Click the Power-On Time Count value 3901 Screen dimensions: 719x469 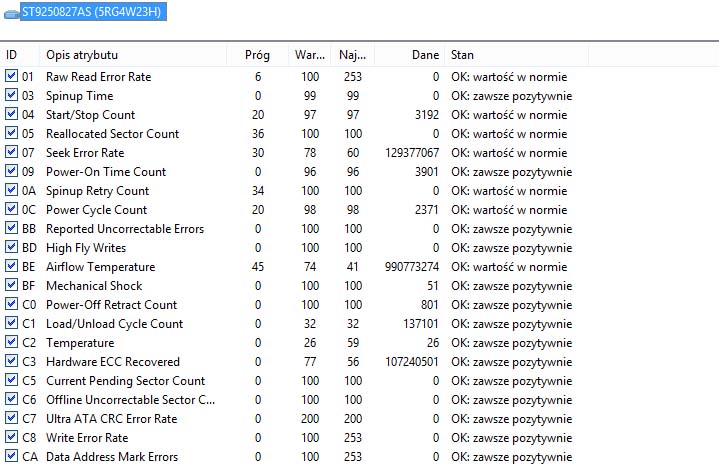point(427,172)
